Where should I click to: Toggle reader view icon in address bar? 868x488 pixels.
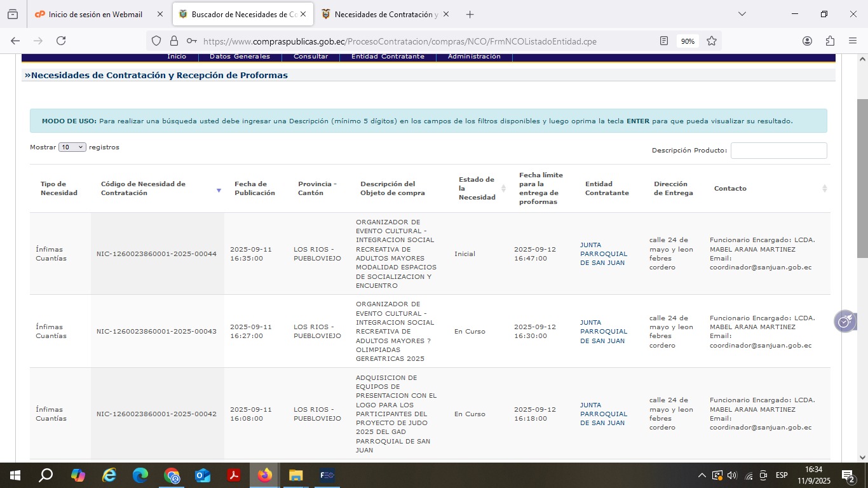point(664,41)
